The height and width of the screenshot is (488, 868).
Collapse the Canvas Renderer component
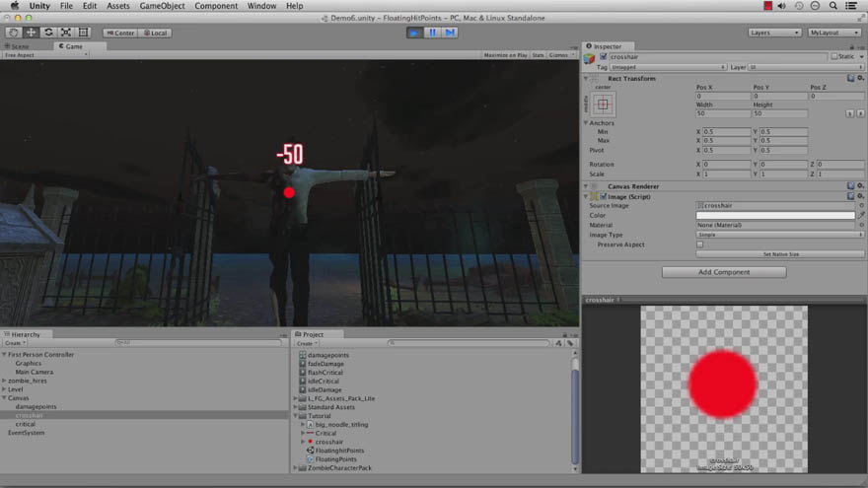pos(586,186)
